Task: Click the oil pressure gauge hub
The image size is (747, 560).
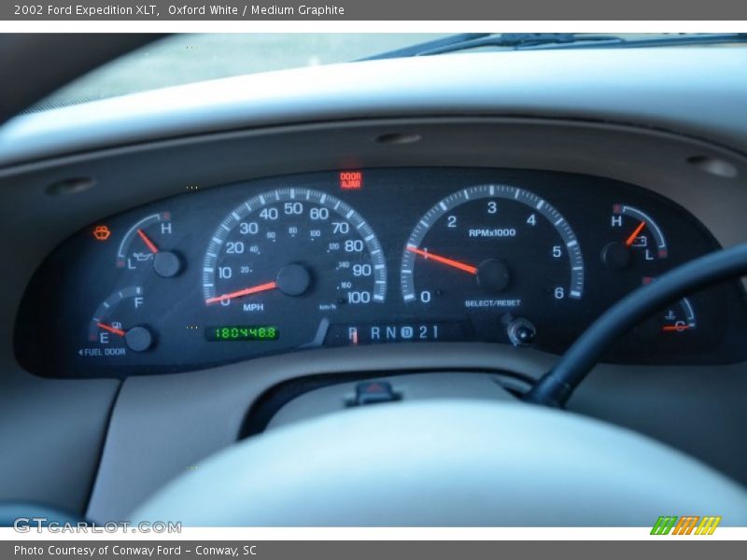Action: coord(167,264)
